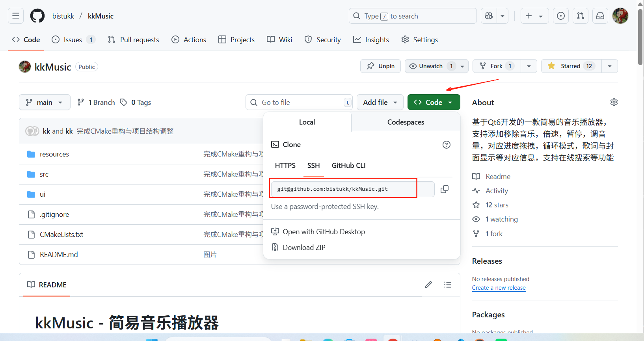Screen dimensions: 644x341
Task: Switch to the Codespaces tab
Action: (406, 122)
